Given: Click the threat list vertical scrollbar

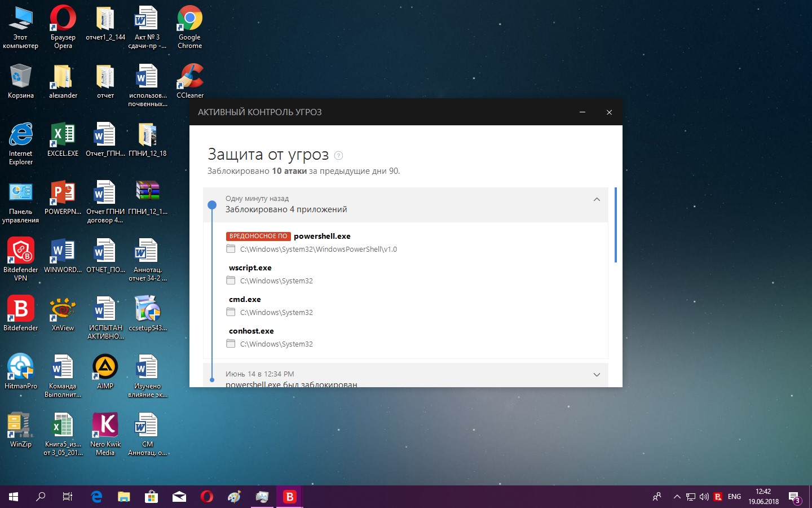Looking at the screenshot, I should [x=615, y=226].
